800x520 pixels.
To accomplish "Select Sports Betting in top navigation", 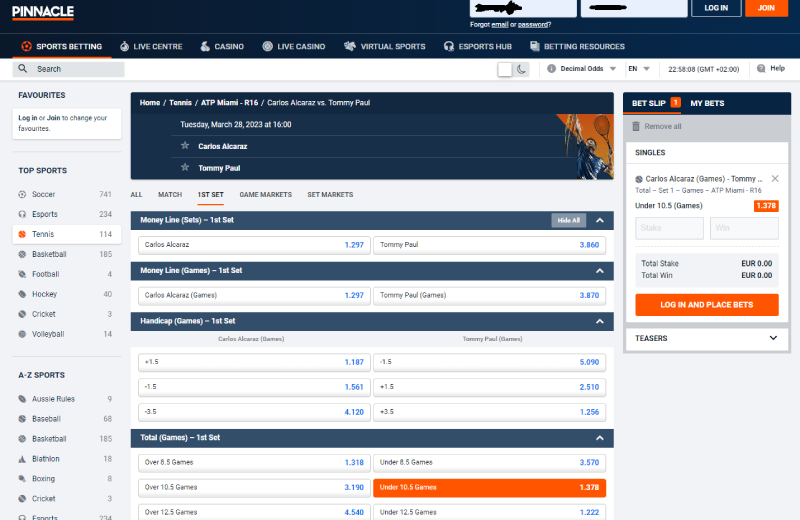I will pos(62,46).
